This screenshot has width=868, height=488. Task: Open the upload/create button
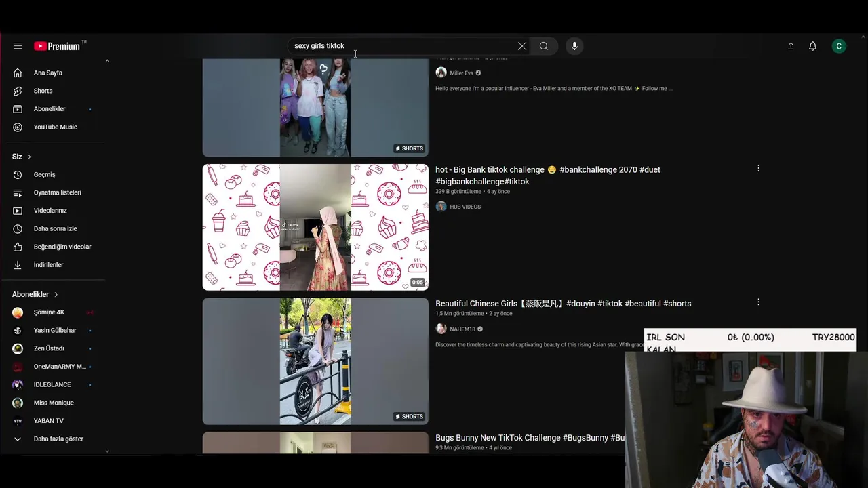(791, 46)
